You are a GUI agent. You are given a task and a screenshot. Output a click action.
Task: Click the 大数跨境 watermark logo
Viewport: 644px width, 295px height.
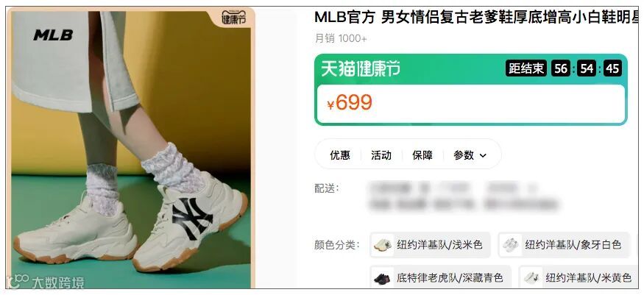click(x=45, y=282)
